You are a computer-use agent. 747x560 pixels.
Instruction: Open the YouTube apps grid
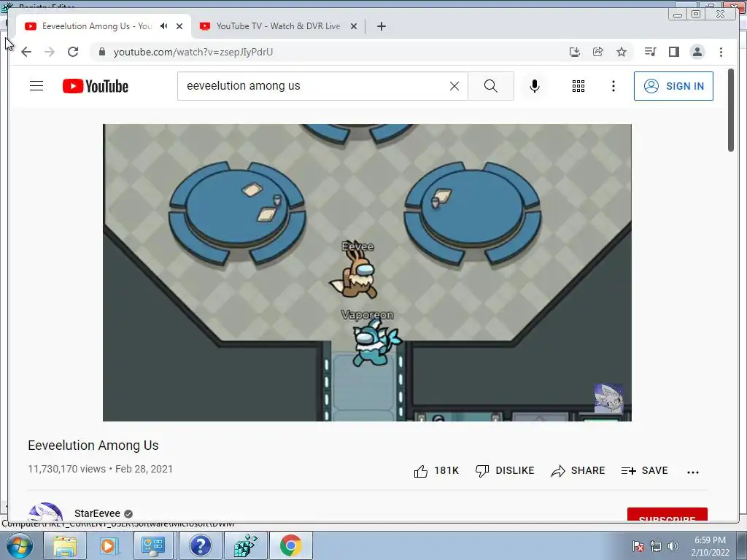578,86
